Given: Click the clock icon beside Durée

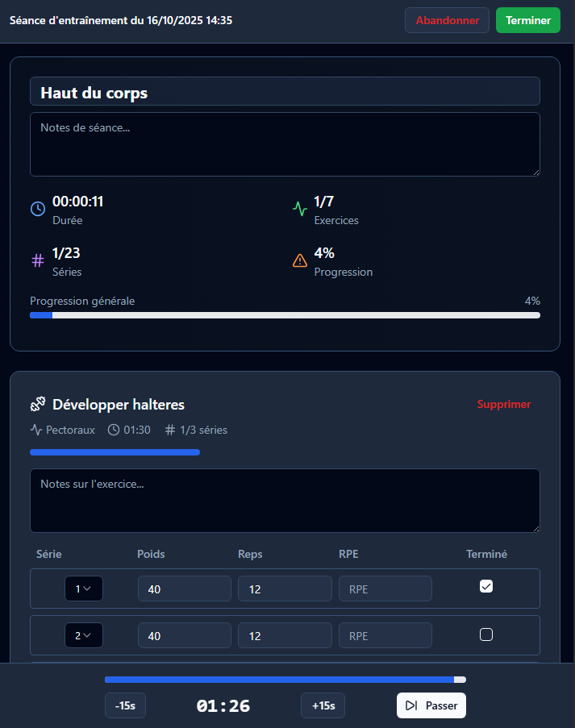Looking at the screenshot, I should [38, 209].
